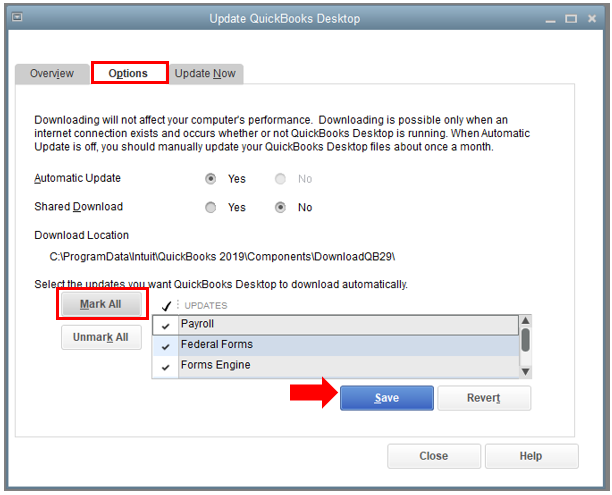612x495 pixels.
Task: Set Shared Download to Yes
Action: 211,207
